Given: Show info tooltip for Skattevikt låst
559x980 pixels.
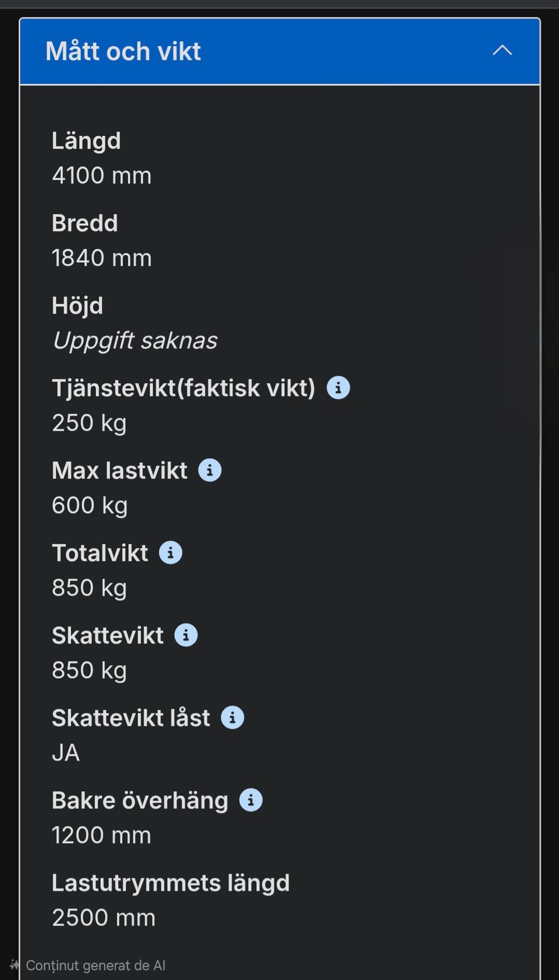Looking at the screenshot, I should [232, 718].
